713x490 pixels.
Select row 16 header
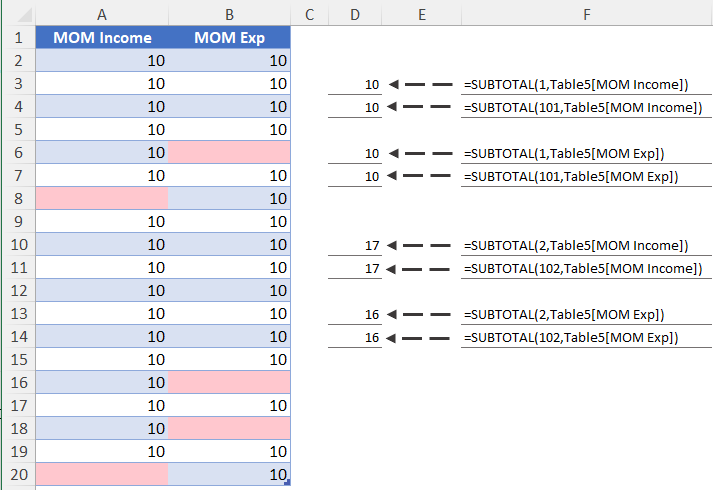tap(19, 382)
